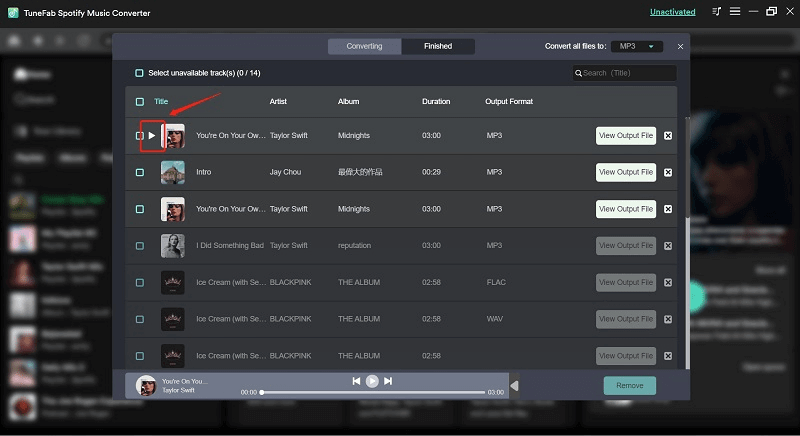Switch to the Finished tab
This screenshot has width=800, height=436.
tap(438, 46)
